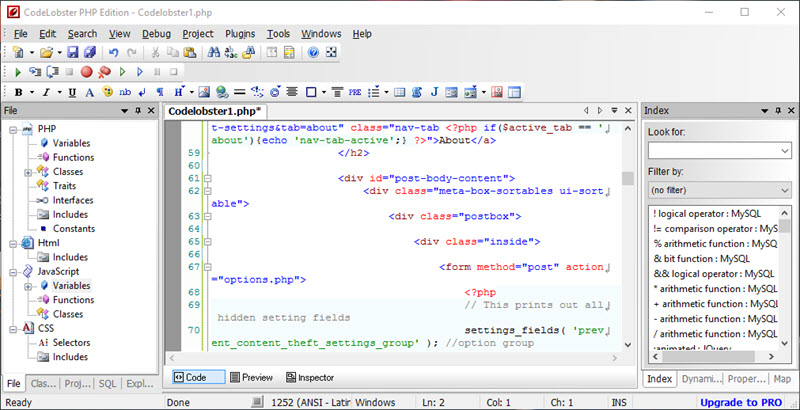Undo the last action
The height and width of the screenshot is (410, 800).
[114, 53]
